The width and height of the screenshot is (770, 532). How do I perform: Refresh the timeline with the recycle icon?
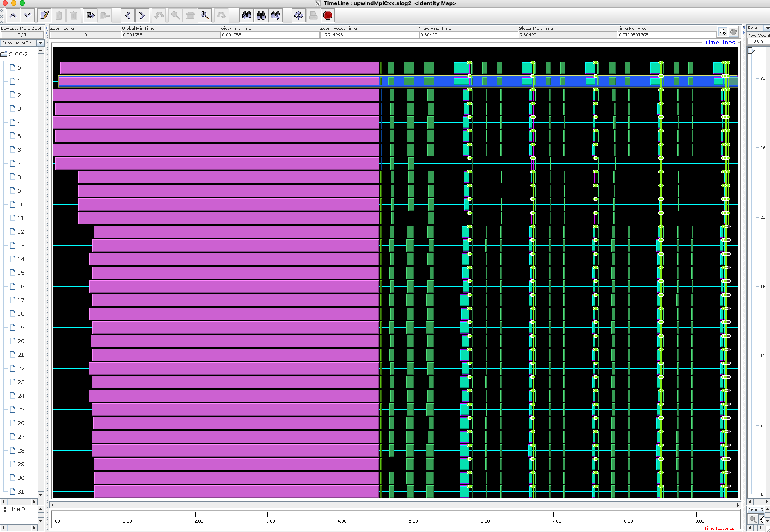coord(298,15)
